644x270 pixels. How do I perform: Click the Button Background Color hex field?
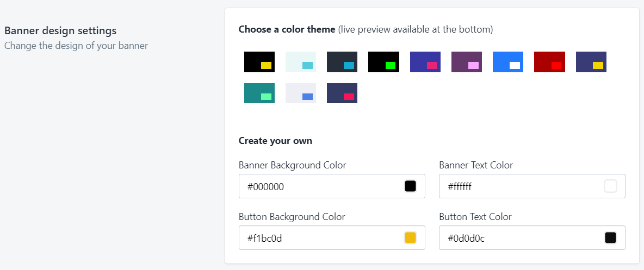[318, 238]
